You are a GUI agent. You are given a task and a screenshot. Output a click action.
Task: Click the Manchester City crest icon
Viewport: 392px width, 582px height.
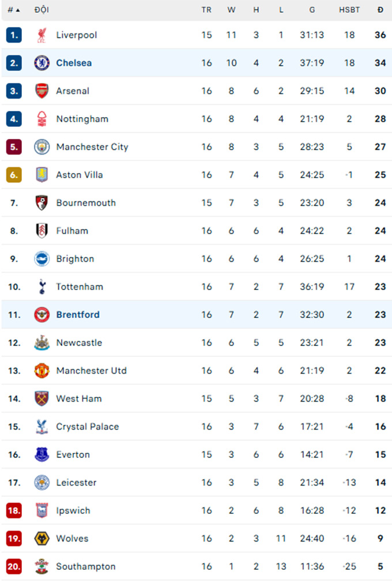(42, 147)
